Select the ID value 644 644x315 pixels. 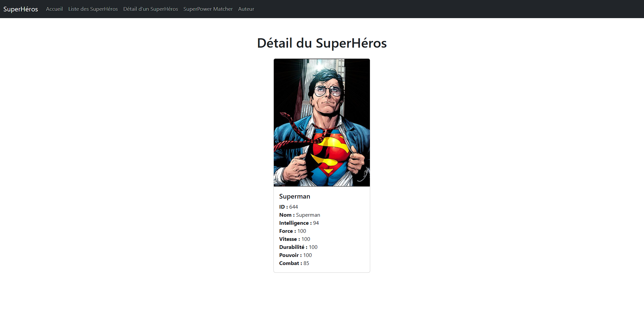click(294, 207)
